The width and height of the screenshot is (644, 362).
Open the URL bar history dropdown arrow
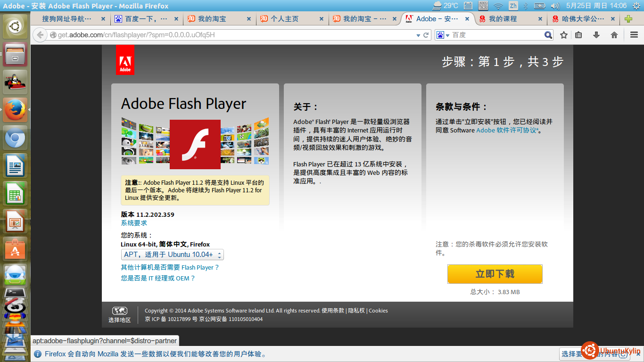pos(418,35)
